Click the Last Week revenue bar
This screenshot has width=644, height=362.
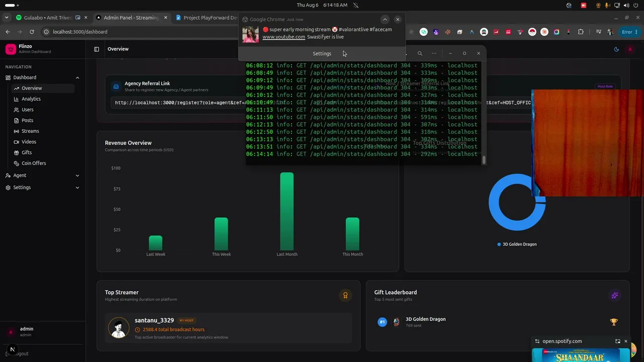tap(155, 243)
